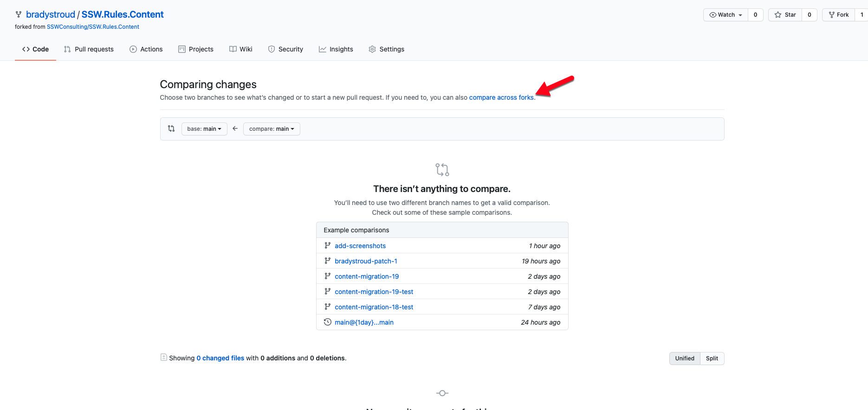This screenshot has height=410, width=868.
Task: Switch diff view to Unified
Action: coord(685,359)
